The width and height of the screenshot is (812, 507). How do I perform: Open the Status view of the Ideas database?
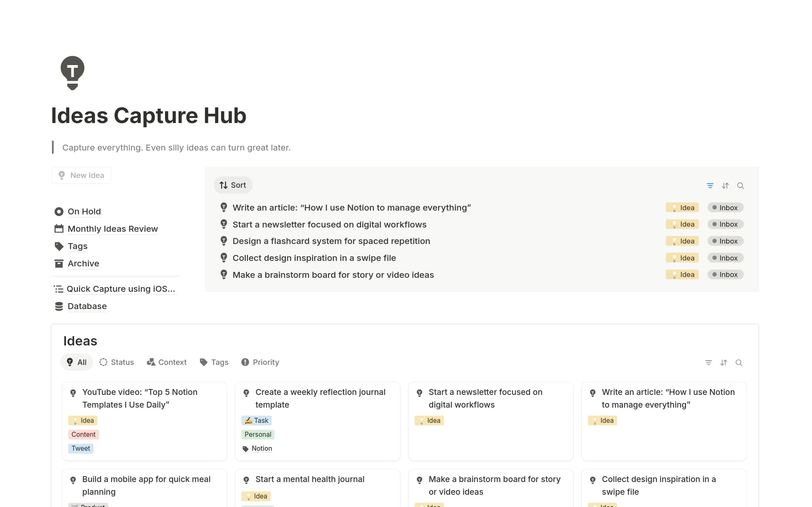point(117,362)
